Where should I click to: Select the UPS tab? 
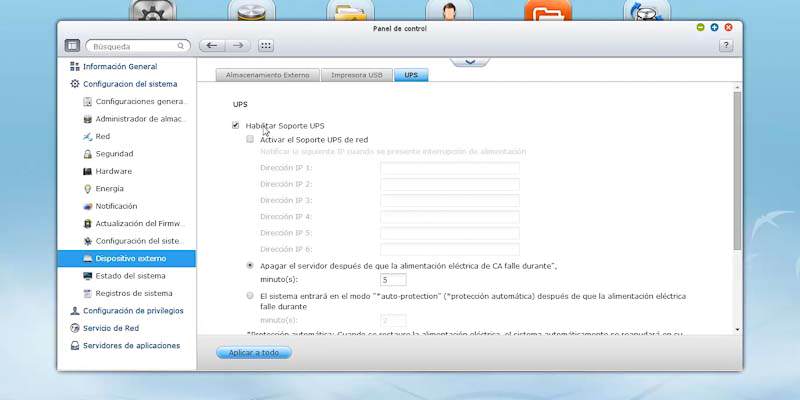[411, 75]
